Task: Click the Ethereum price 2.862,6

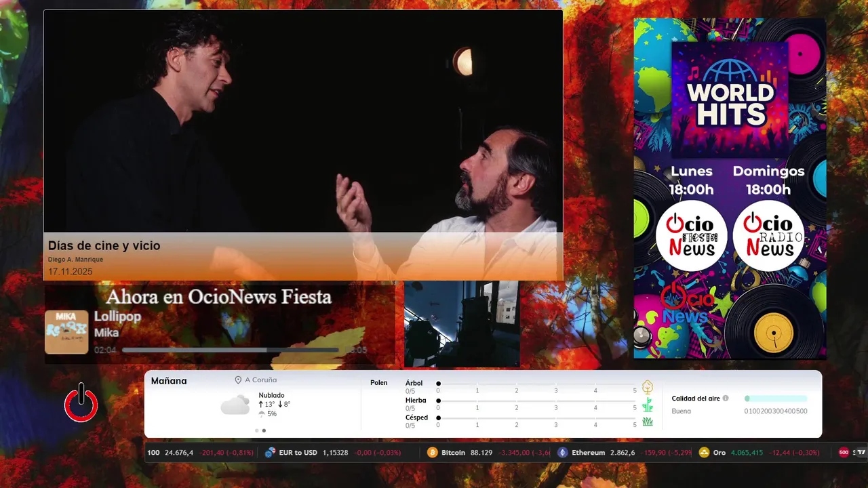Action: point(623,453)
